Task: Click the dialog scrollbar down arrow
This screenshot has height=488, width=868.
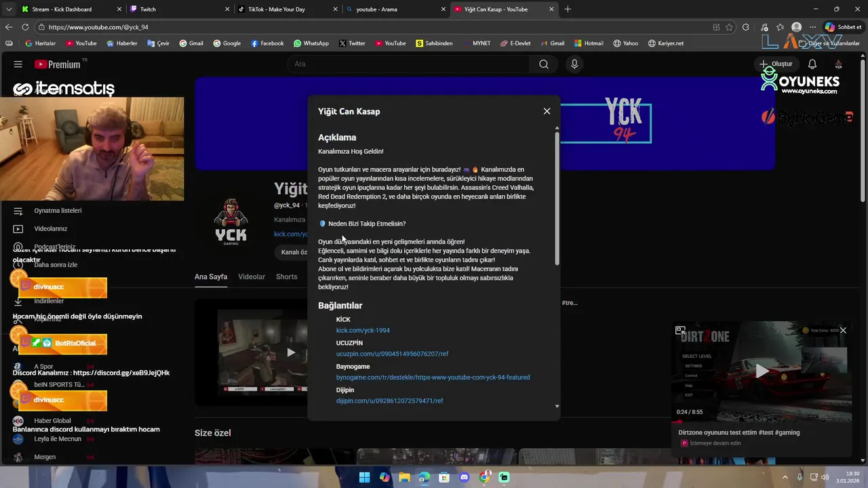Action: point(557,406)
